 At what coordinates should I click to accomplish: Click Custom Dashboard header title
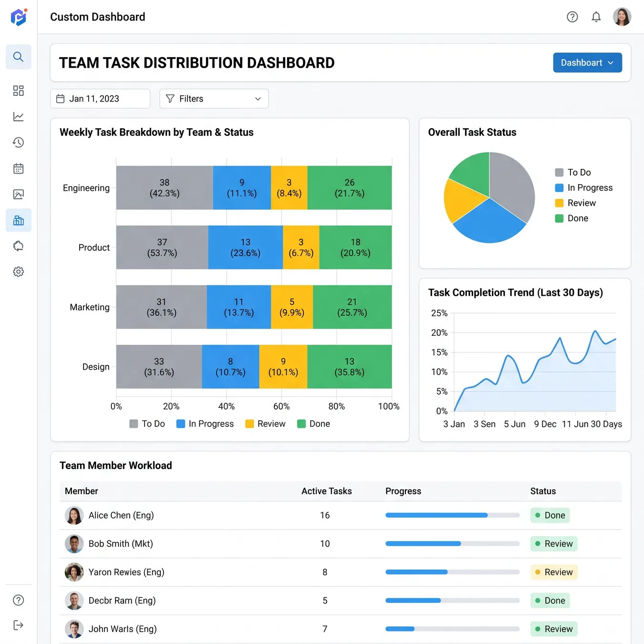click(x=98, y=17)
